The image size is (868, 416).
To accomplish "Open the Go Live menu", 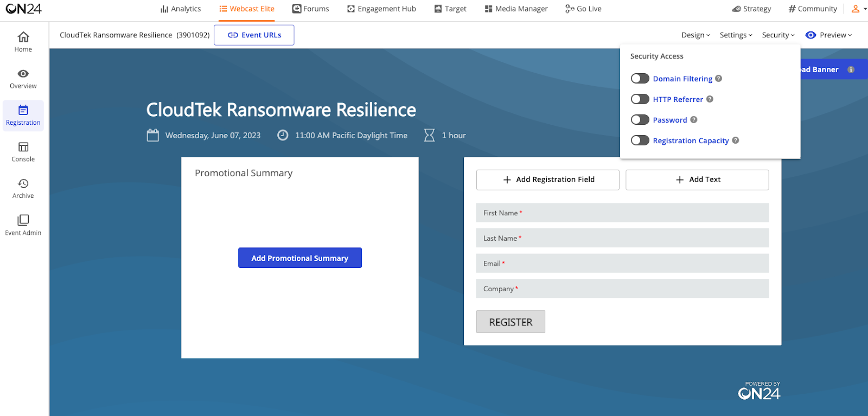I will click(x=583, y=9).
